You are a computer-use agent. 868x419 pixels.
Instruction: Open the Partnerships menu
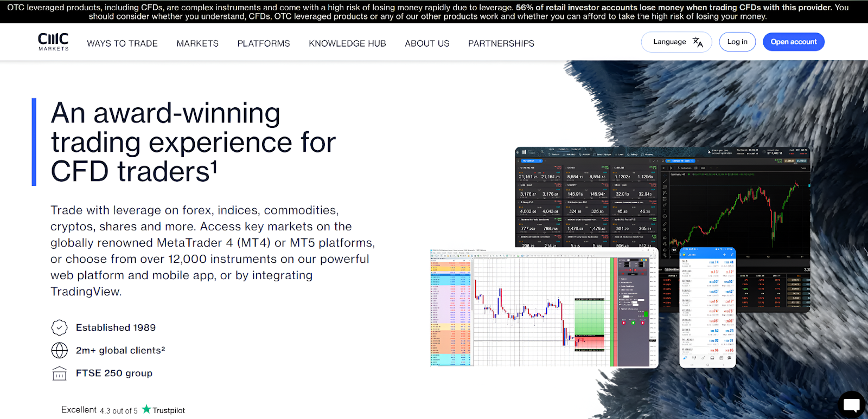(501, 43)
